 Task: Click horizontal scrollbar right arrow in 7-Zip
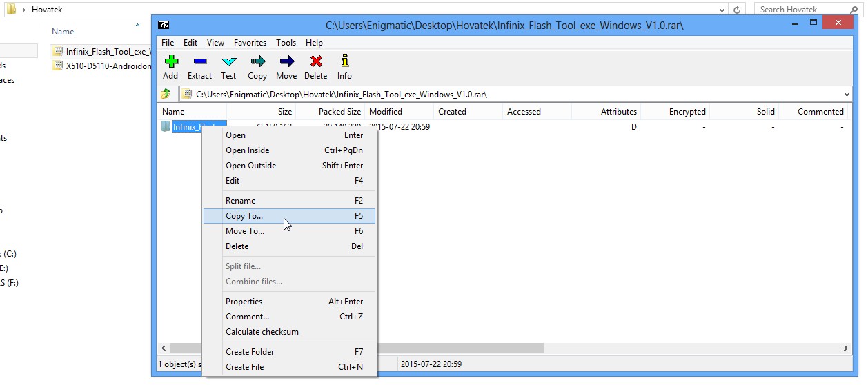coord(846,348)
